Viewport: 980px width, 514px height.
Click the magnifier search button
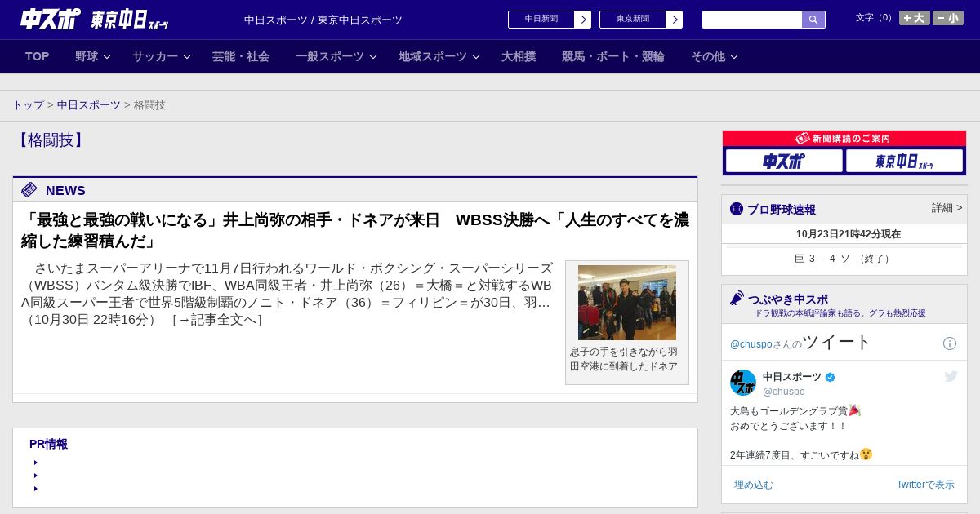tap(813, 20)
